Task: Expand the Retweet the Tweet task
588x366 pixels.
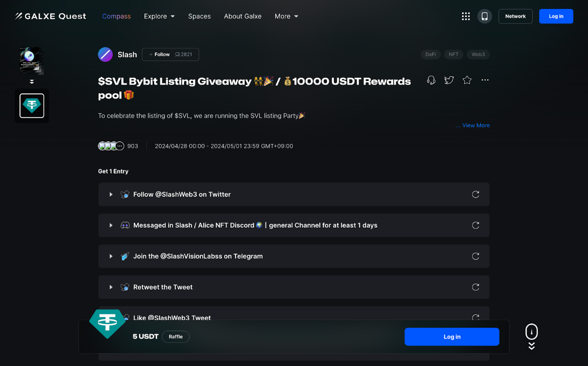Action: [x=111, y=287]
